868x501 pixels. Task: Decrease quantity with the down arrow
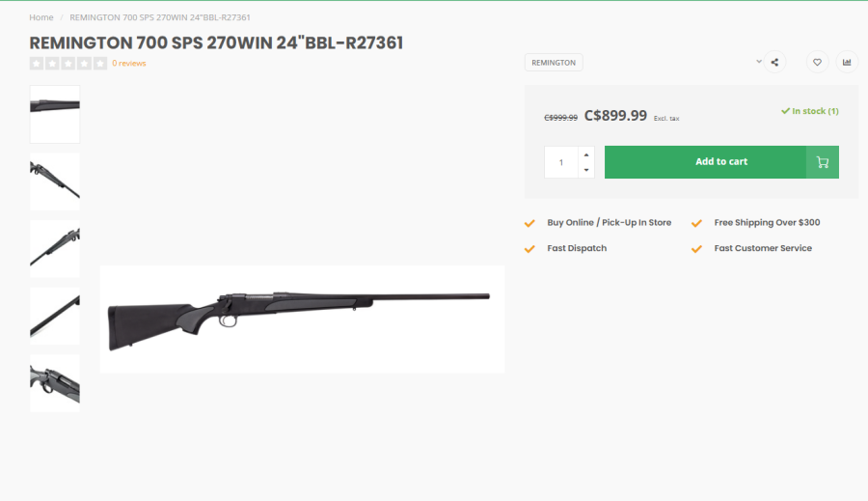[x=586, y=170]
